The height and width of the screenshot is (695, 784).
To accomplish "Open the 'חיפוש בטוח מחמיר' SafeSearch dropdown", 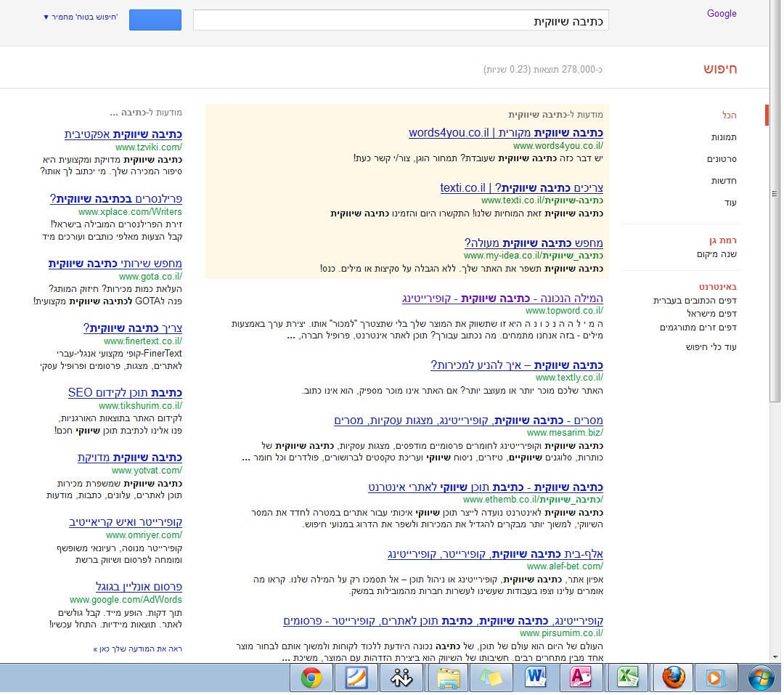I will click(x=81, y=17).
